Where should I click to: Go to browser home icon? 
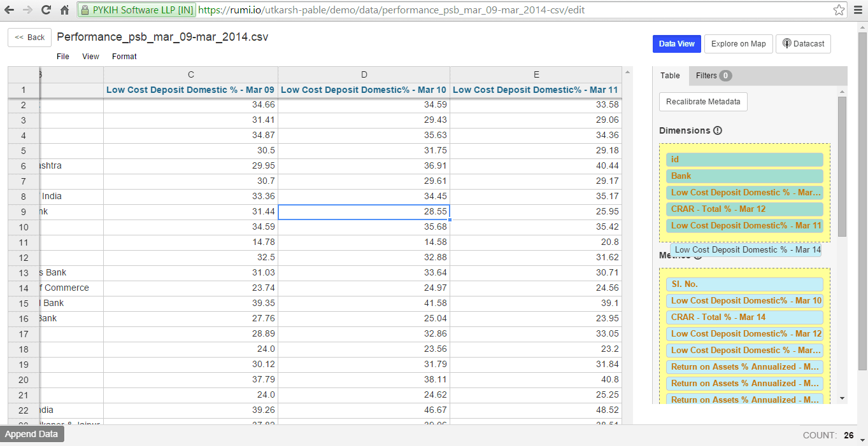click(x=64, y=10)
